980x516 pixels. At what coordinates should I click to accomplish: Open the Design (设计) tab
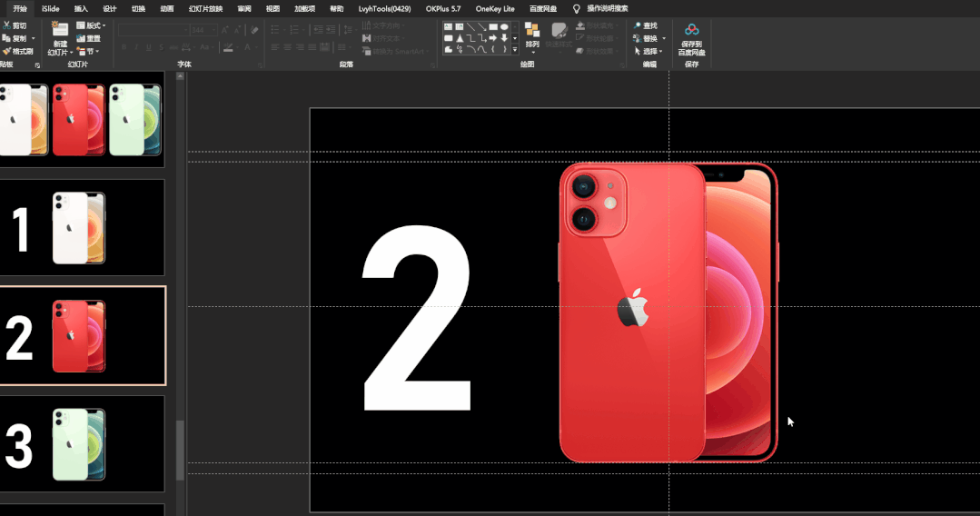pyautogui.click(x=110, y=9)
